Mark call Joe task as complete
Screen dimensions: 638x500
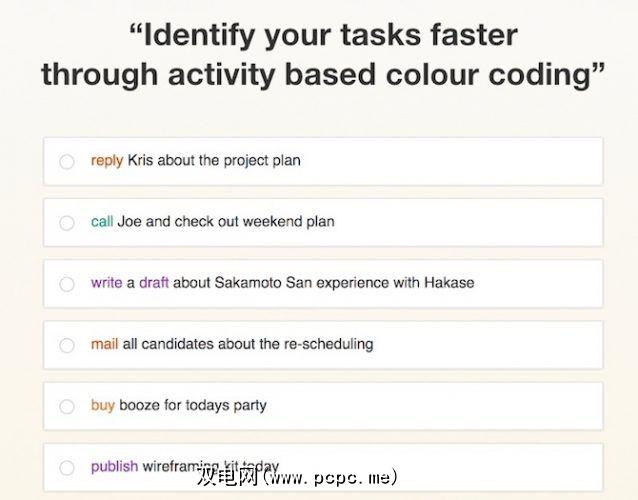(x=67, y=223)
